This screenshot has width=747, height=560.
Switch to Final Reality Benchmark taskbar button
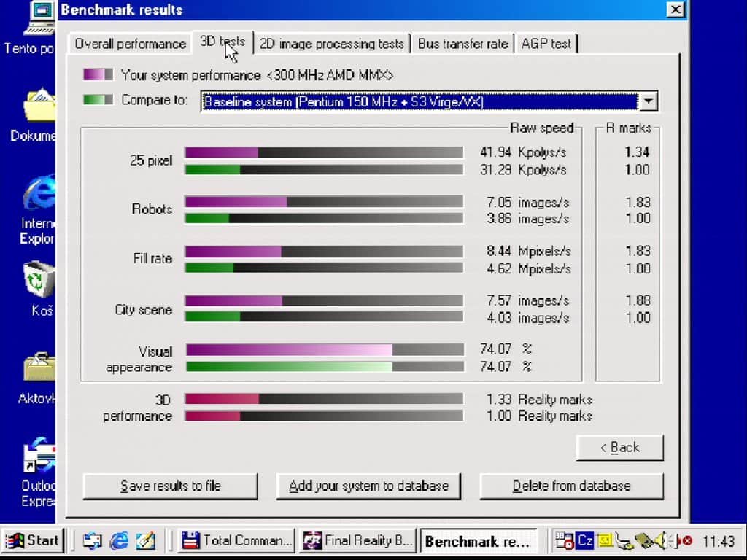click(357, 541)
